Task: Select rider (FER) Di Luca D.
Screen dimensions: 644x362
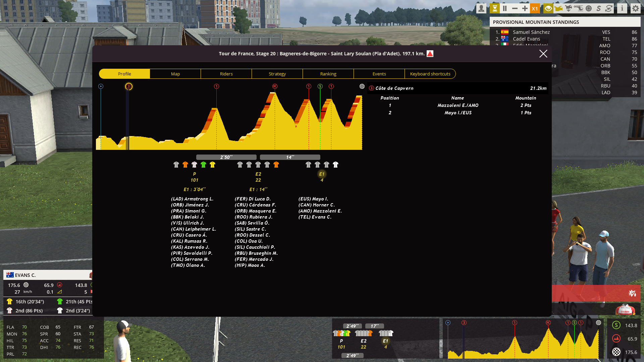Action: [x=253, y=199]
